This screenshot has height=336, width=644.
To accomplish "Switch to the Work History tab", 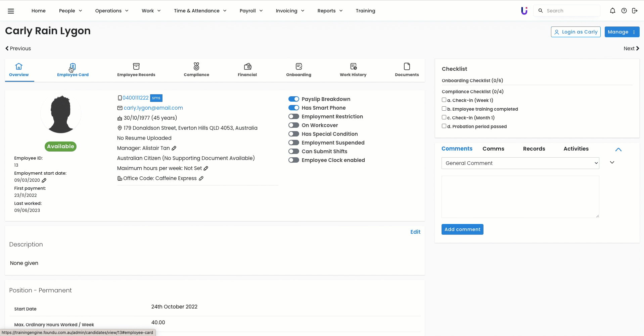I will pos(353,70).
